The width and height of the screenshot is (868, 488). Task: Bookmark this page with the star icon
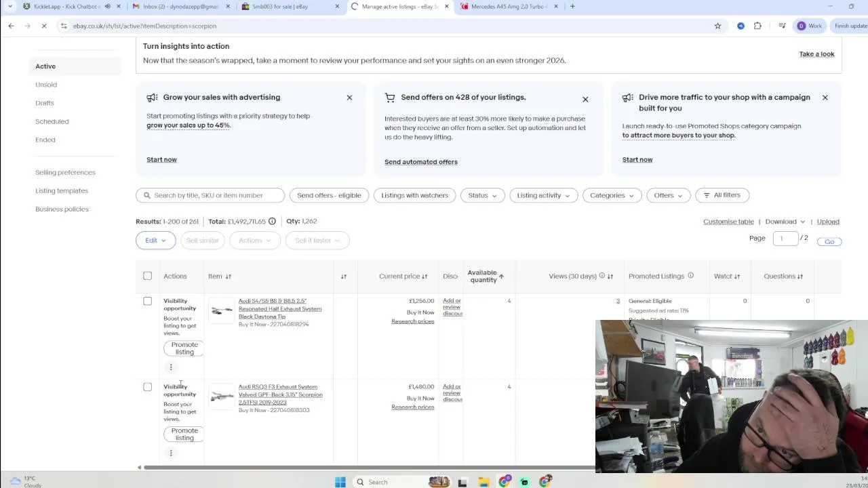pos(717,26)
